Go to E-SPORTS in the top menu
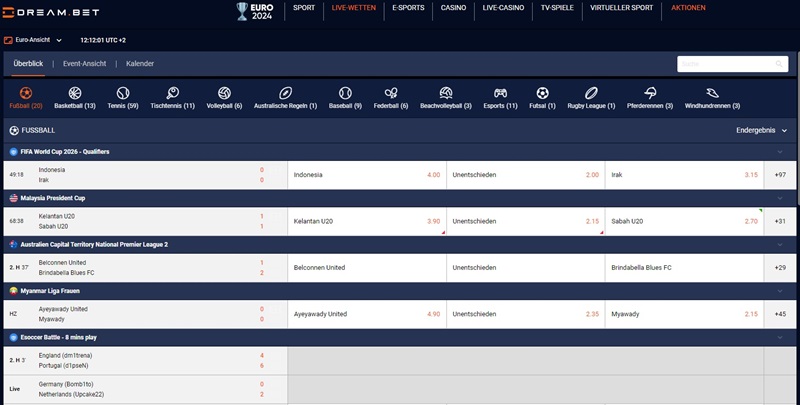This screenshot has width=800, height=405. click(x=408, y=8)
